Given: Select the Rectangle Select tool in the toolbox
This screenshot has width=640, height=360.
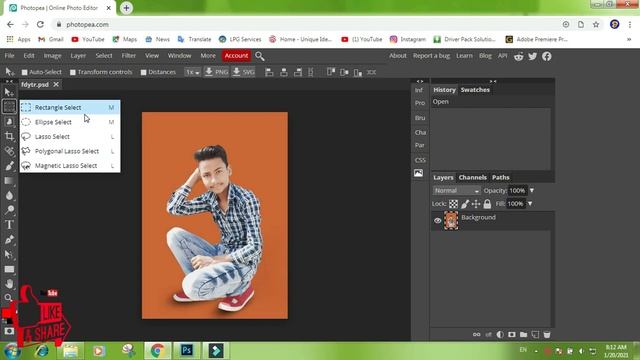Looking at the screenshot, I should coord(9,107).
